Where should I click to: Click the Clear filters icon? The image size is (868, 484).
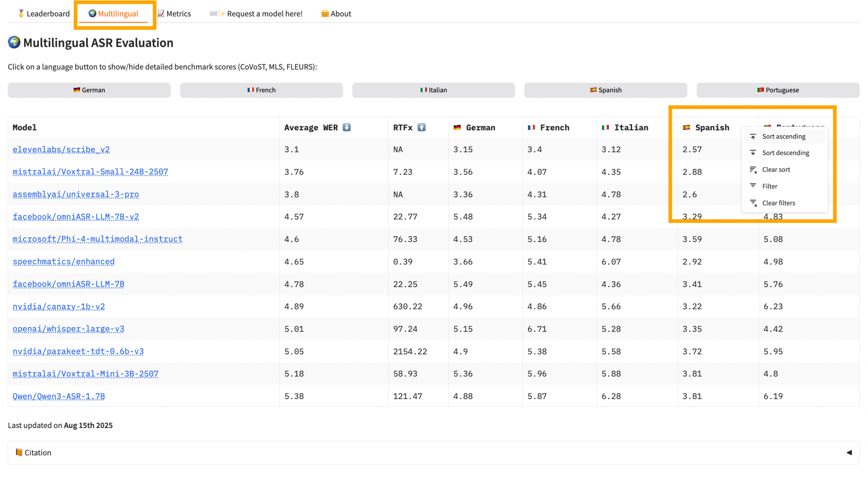[753, 203]
